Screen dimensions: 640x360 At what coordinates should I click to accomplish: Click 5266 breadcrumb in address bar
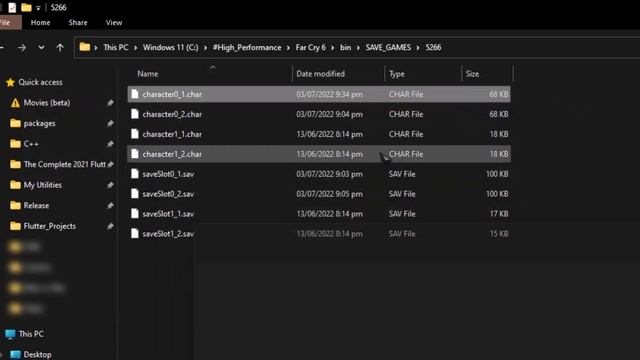coord(433,47)
